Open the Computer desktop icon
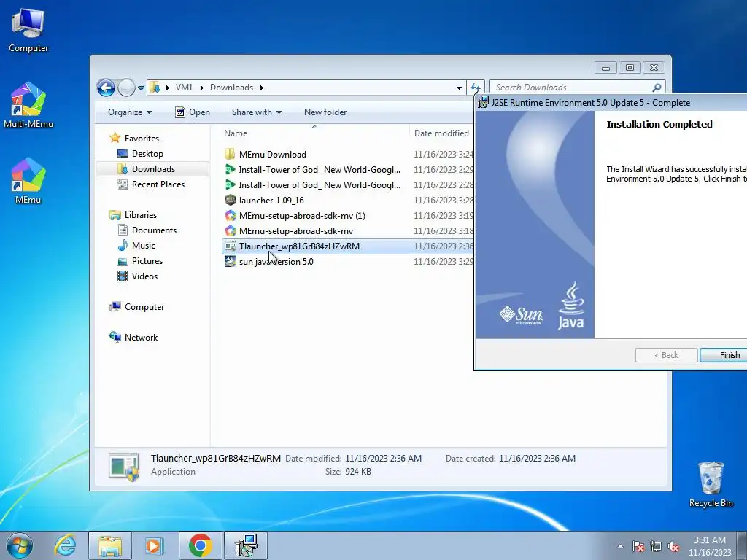The image size is (747, 560). (x=28, y=31)
